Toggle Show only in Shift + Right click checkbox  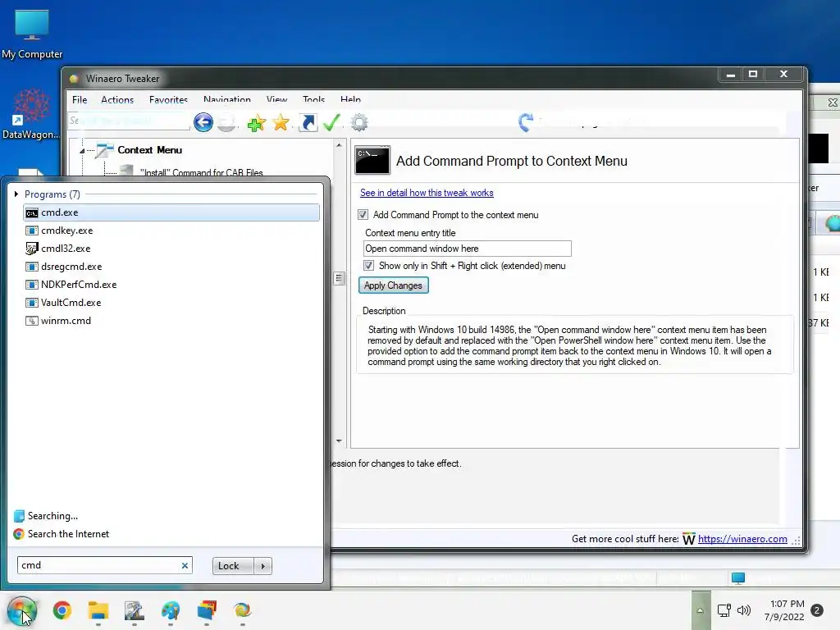[368, 266]
